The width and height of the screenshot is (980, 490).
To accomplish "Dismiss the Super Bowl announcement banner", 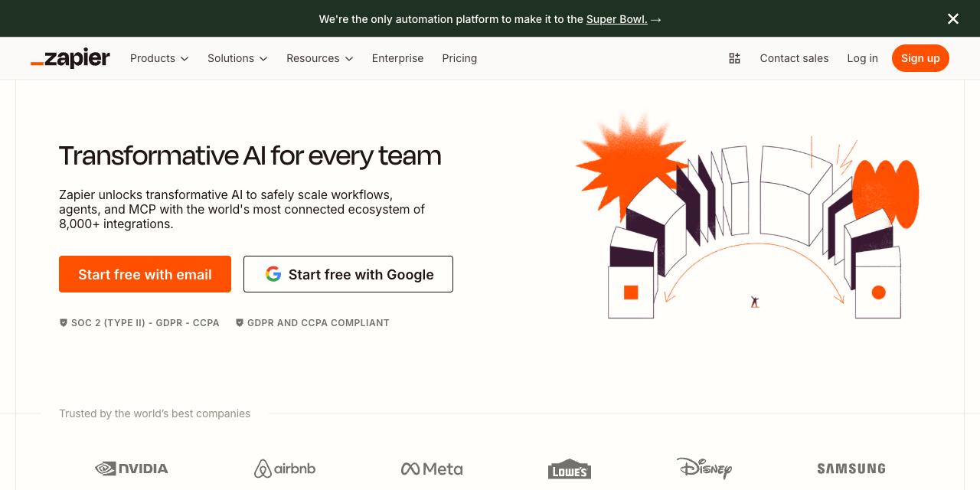I will (952, 18).
